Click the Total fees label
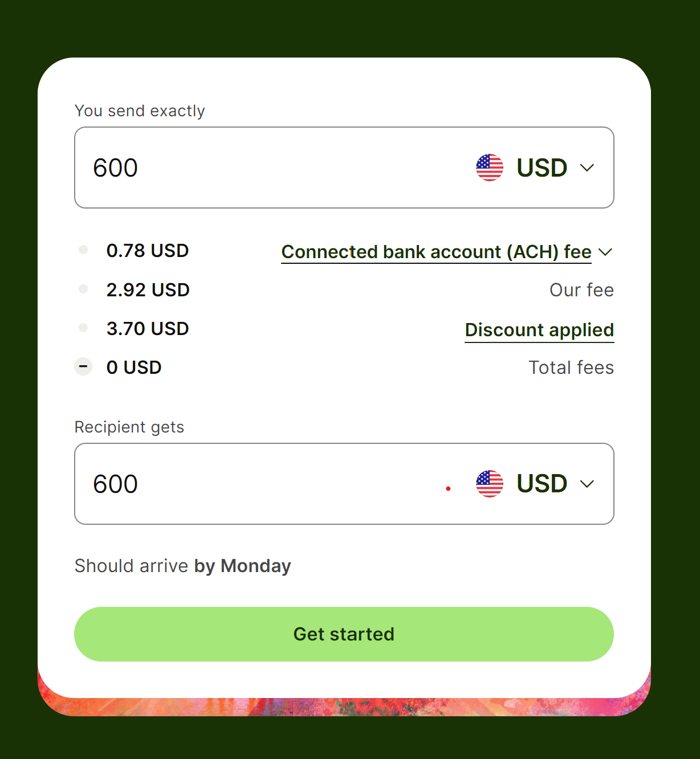This screenshot has width=700, height=759. [x=571, y=368]
